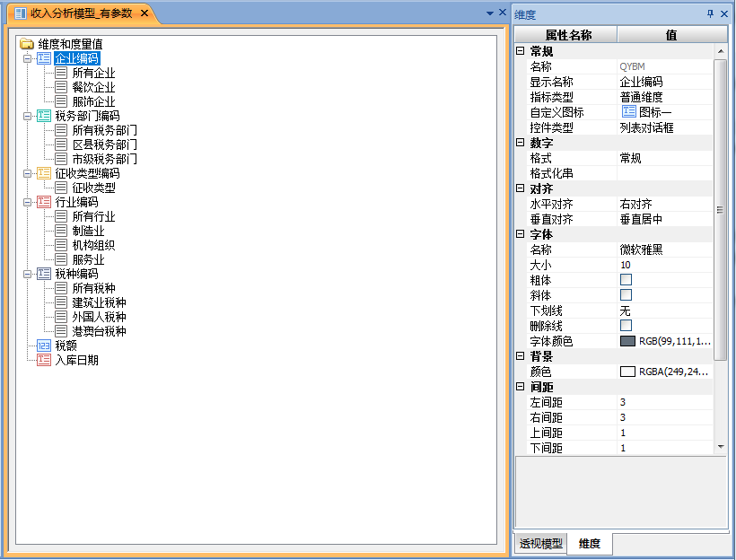Check the 删除线 strikethrough checkbox
Screen dimensions: 736x560
[626, 326]
